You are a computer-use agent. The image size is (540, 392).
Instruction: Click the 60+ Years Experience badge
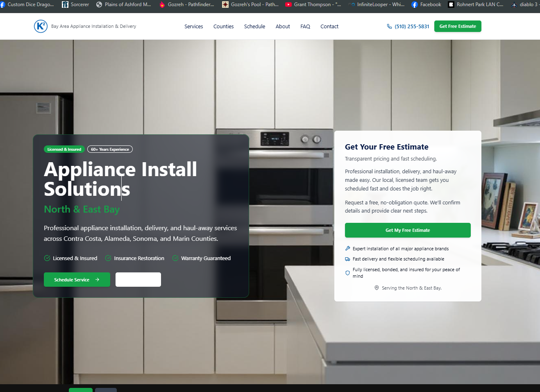(110, 149)
